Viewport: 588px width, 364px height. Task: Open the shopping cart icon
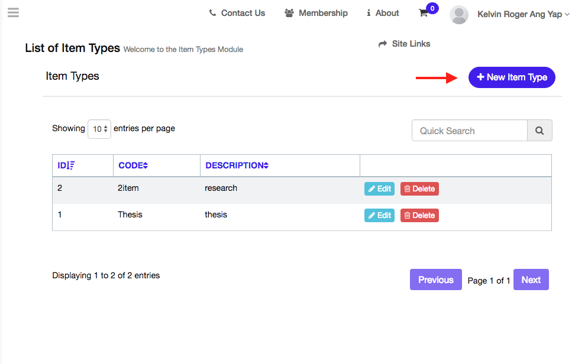pyautogui.click(x=424, y=13)
